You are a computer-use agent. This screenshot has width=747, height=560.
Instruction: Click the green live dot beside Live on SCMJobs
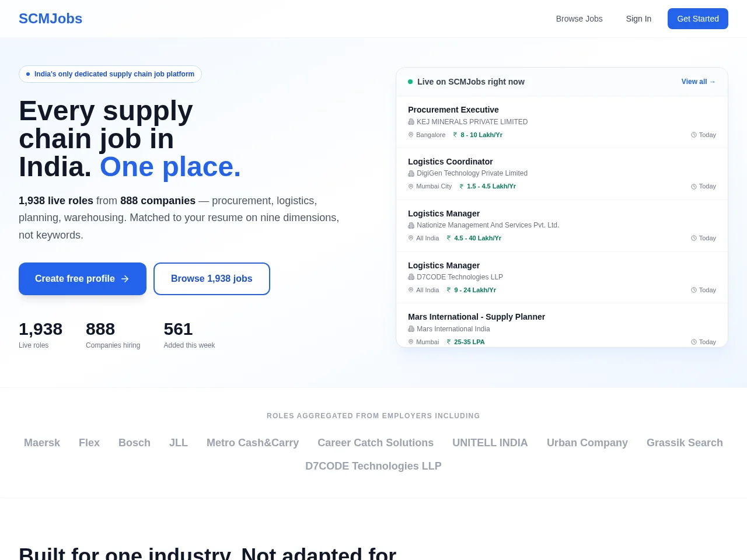(x=410, y=82)
